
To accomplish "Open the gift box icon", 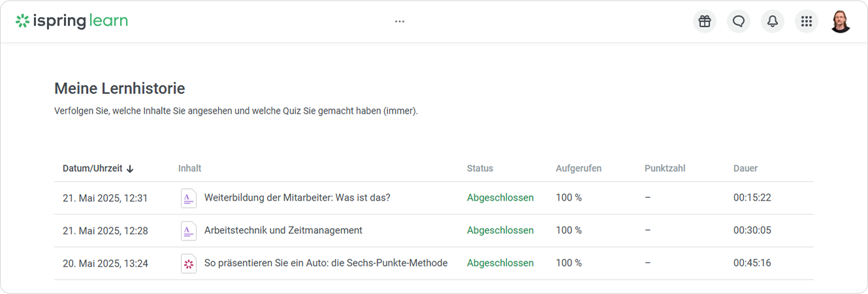I will [704, 22].
